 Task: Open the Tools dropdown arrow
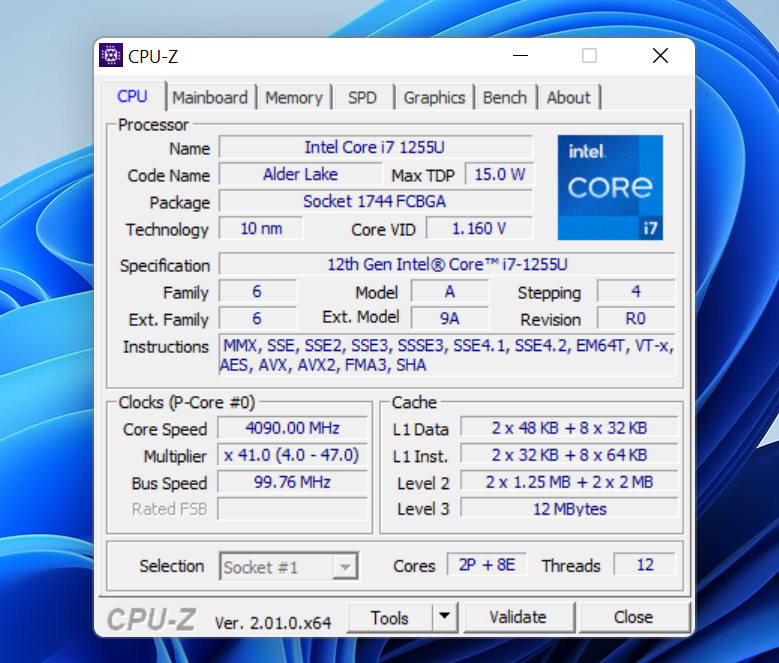tap(445, 617)
